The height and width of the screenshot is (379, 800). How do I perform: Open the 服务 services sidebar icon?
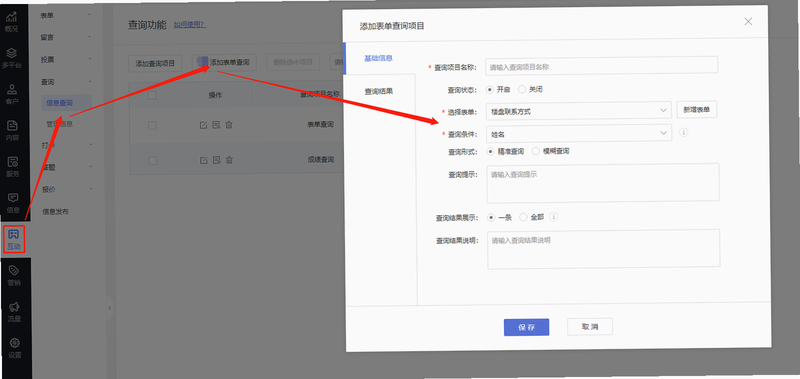(x=13, y=167)
